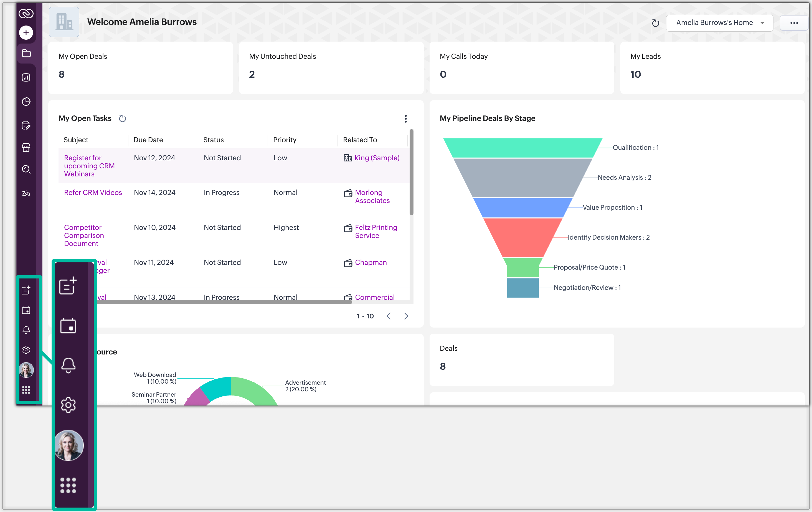Screen dimensions: 812x512
Task: Open the My Calls Today card
Action: tap(522, 68)
